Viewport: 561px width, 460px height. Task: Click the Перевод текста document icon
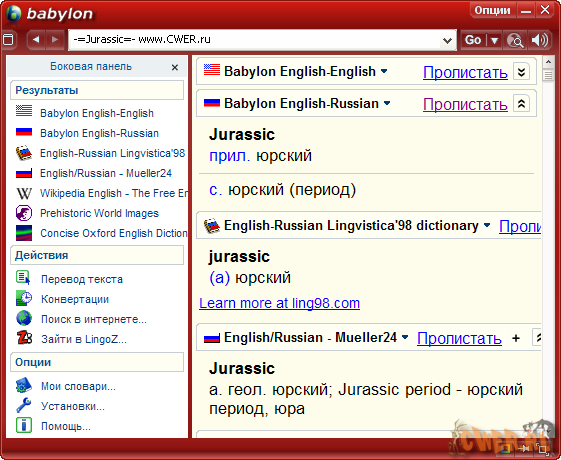click(24, 278)
